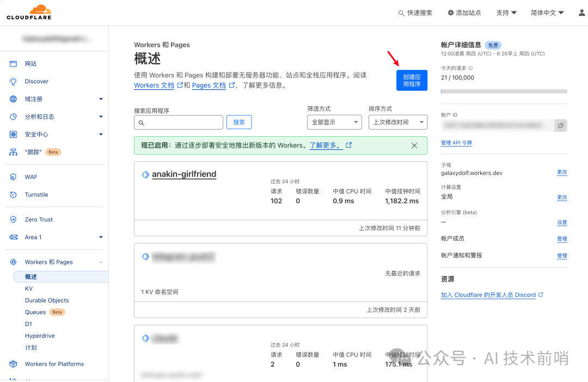588x382 pixels.
Task: Dismiss the green 现已启用 banner
Action: coord(414,145)
